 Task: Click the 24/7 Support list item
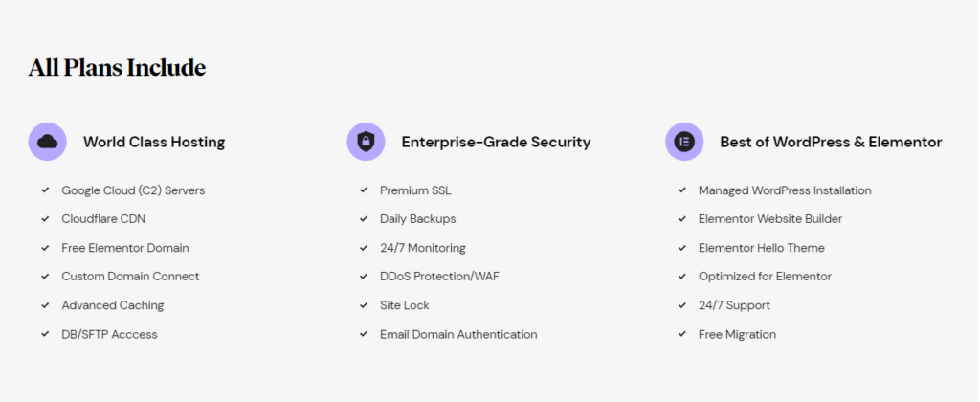click(734, 305)
